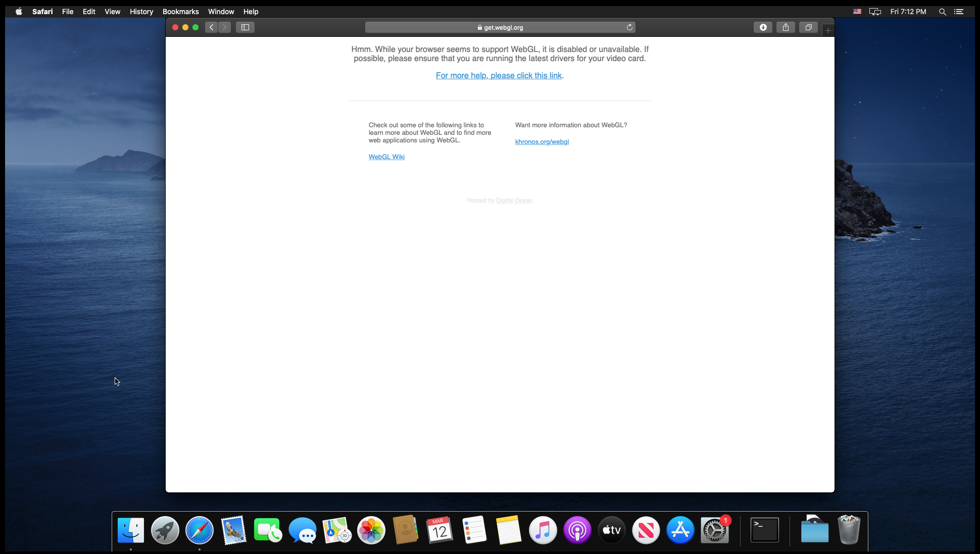Show the tab overview icon

click(x=808, y=27)
